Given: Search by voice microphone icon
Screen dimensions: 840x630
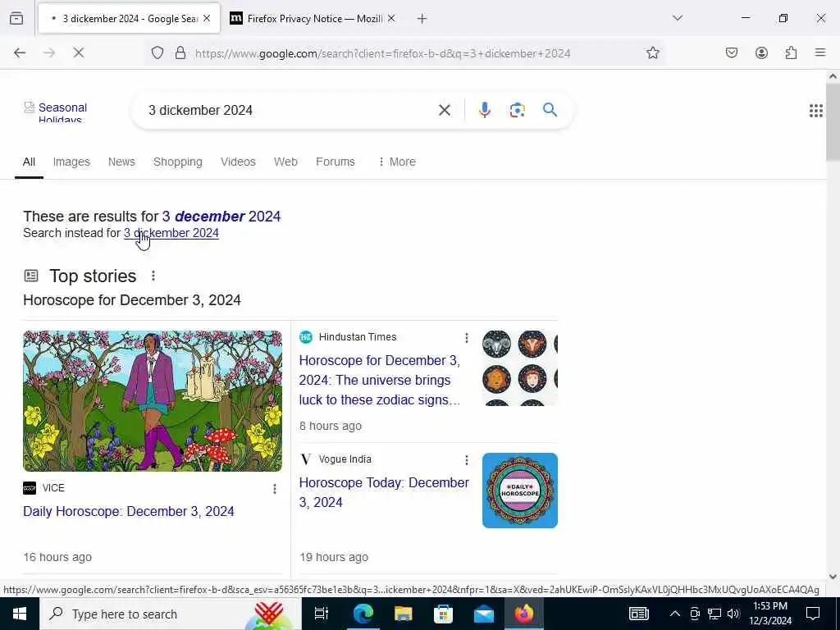Looking at the screenshot, I should click(x=485, y=111).
